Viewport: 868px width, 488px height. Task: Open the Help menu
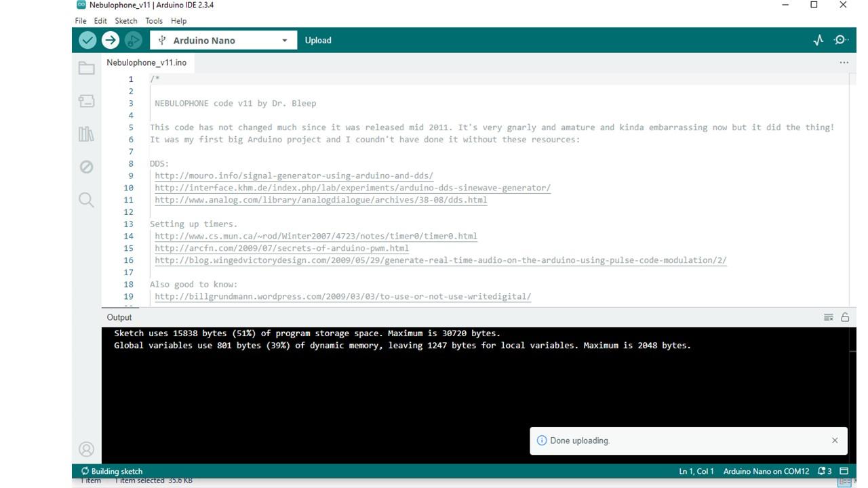click(x=178, y=21)
